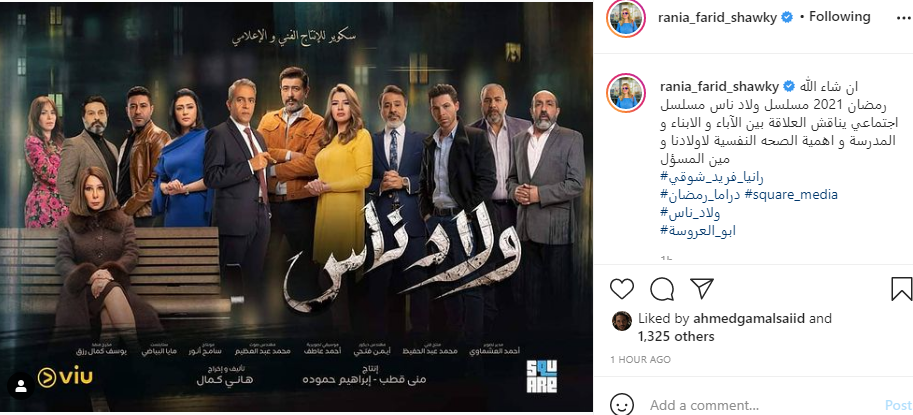Click verified badge in header username
The width and height of the screenshot is (913, 415).
[x=786, y=17]
